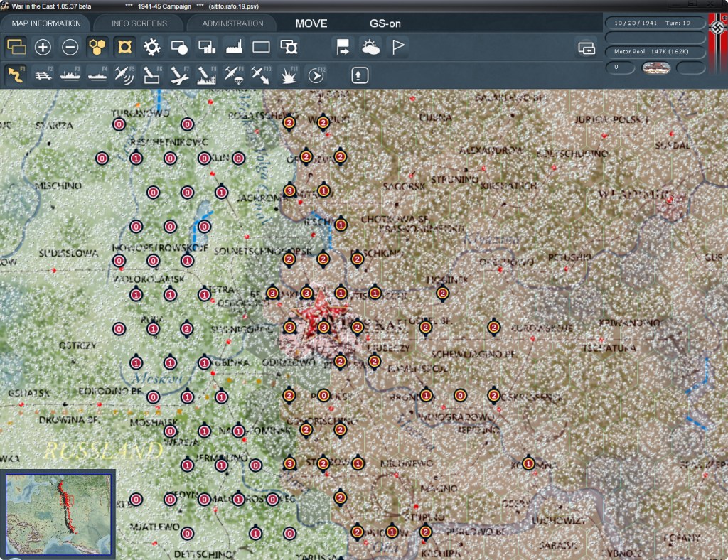
Task: Switch to the MAP INFORMATION tab
Action: (x=46, y=23)
